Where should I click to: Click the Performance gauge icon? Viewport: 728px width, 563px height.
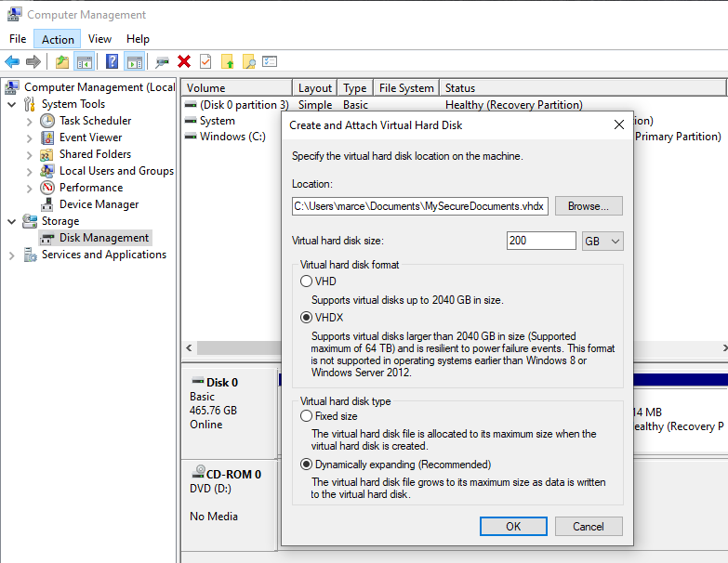click(x=47, y=188)
